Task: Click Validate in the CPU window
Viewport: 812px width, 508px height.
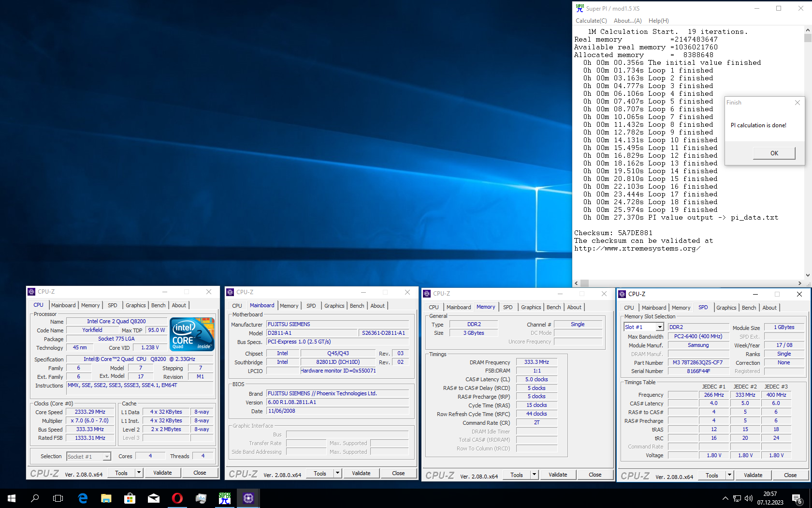Action: pyautogui.click(x=162, y=473)
